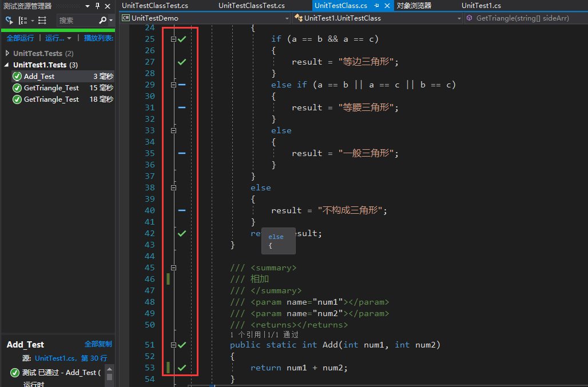Open the UnitTestDemo project dropdown
The width and height of the screenshot is (588, 387).
(x=205, y=18)
